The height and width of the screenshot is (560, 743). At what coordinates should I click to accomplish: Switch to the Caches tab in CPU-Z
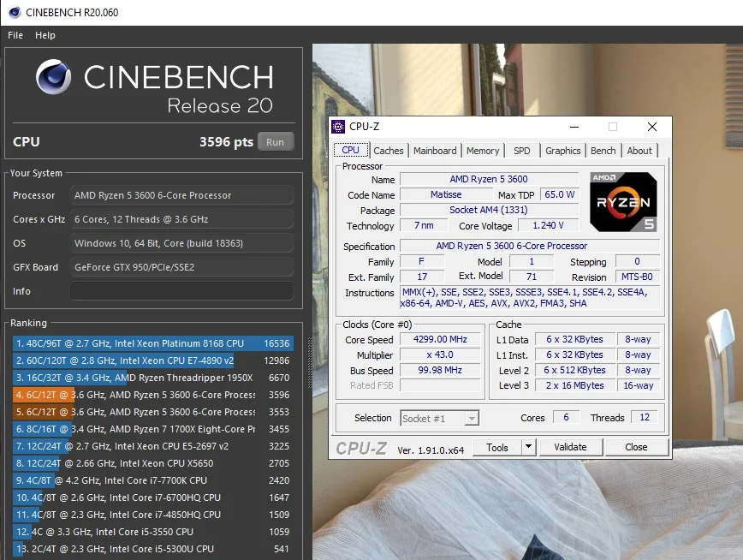click(388, 151)
